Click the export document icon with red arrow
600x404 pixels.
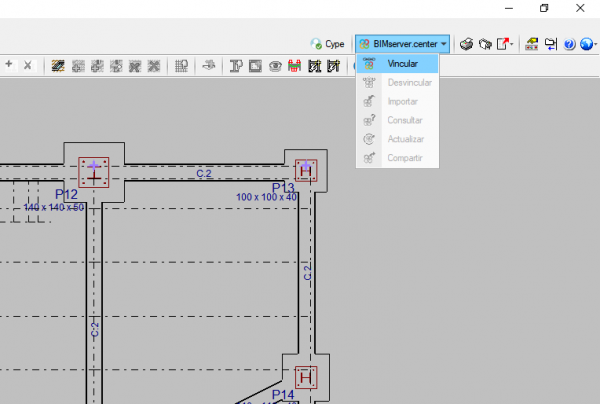503,44
